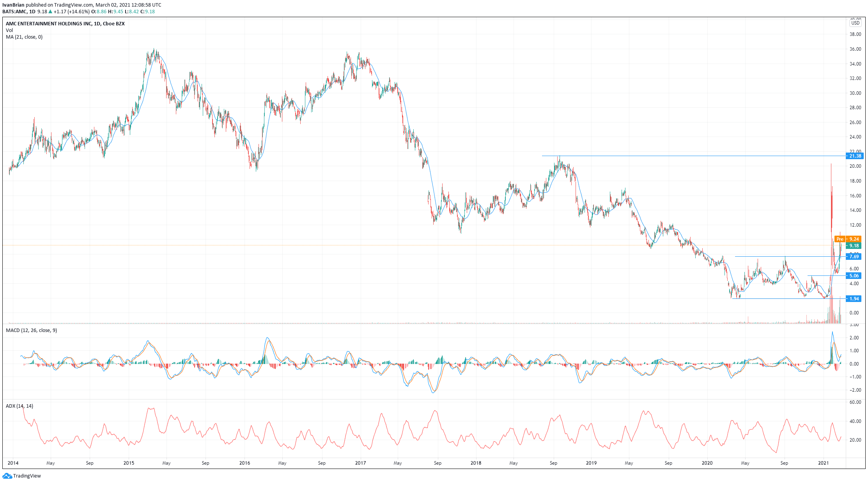Click the AMC Entertainment Holdings chart title

(x=65, y=24)
